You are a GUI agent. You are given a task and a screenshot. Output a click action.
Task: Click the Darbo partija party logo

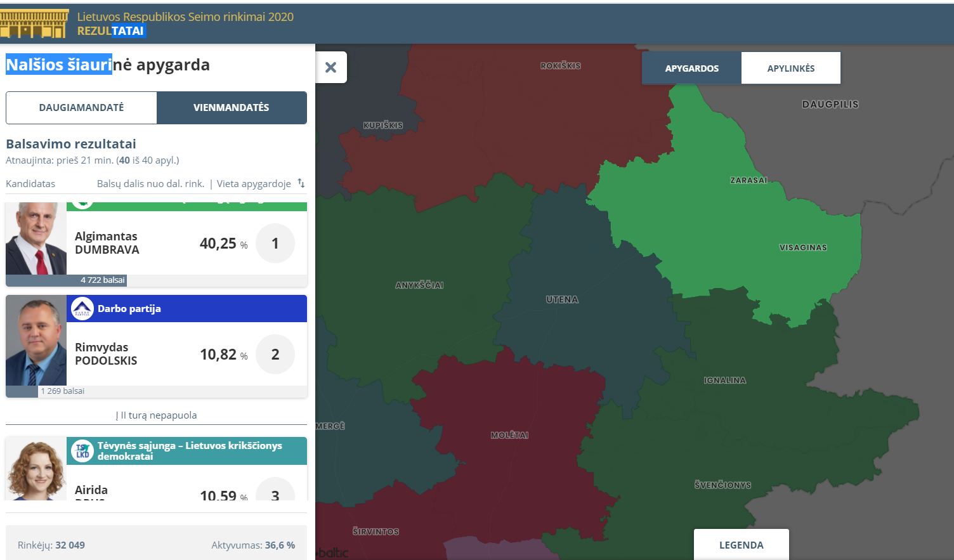pyautogui.click(x=82, y=309)
